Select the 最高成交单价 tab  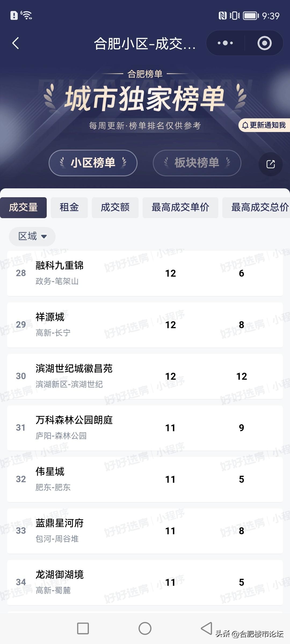[180, 207]
